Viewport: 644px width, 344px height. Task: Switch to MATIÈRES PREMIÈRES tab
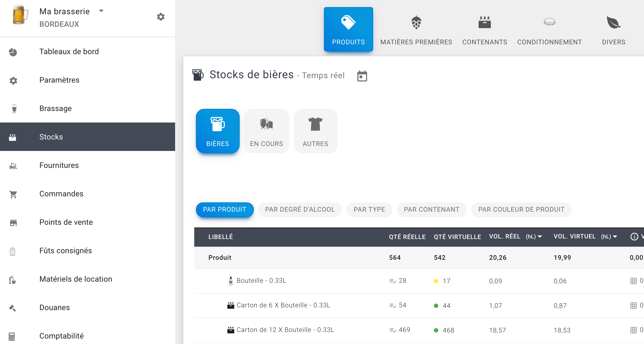click(x=416, y=29)
